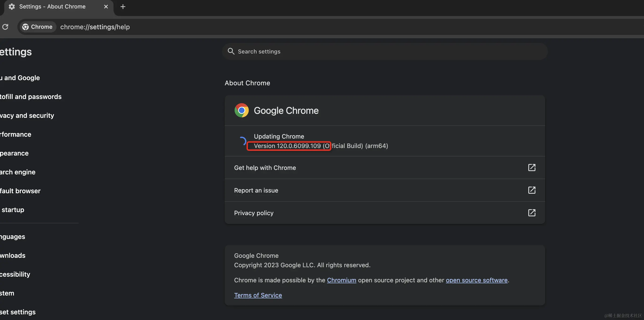Click the Copyright 2023 Google LLC text
The width and height of the screenshot is (644, 320).
pyautogui.click(x=302, y=265)
